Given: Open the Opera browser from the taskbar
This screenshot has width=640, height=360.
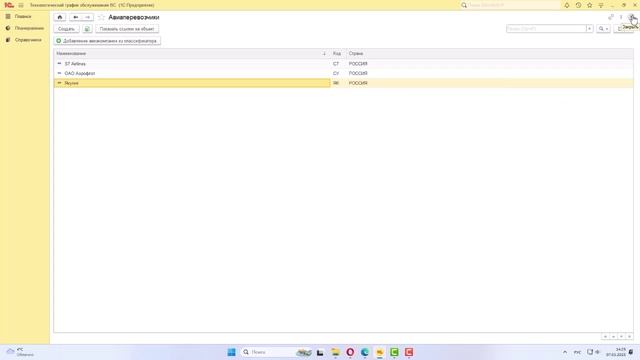Looking at the screenshot, I should point(350,352).
